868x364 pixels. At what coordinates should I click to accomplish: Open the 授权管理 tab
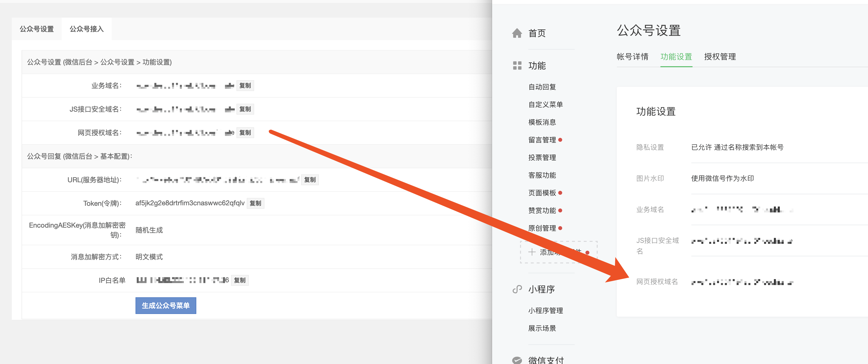click(x=720, y=57)
